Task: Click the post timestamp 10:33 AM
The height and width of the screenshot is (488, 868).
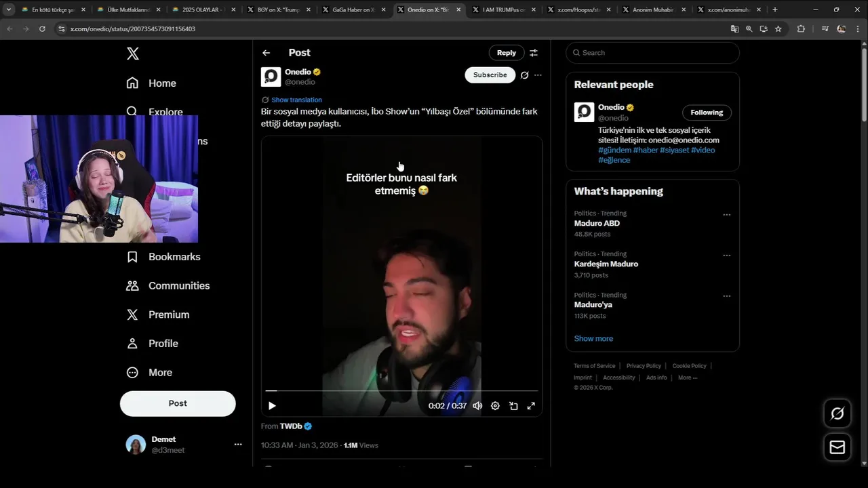Action: 299,445
